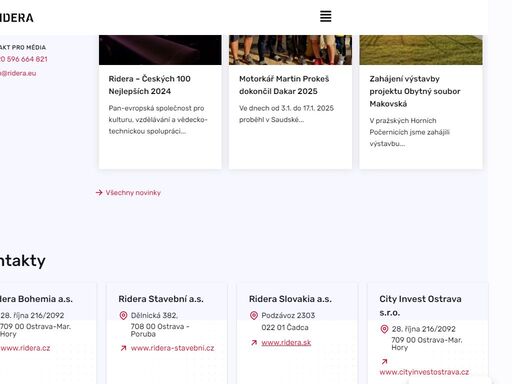Open article Ridera – Českých 100 Nejlepších 2024
Image resolution: width=512 pixels, height=384 pixels.
[x=149, y=85]
